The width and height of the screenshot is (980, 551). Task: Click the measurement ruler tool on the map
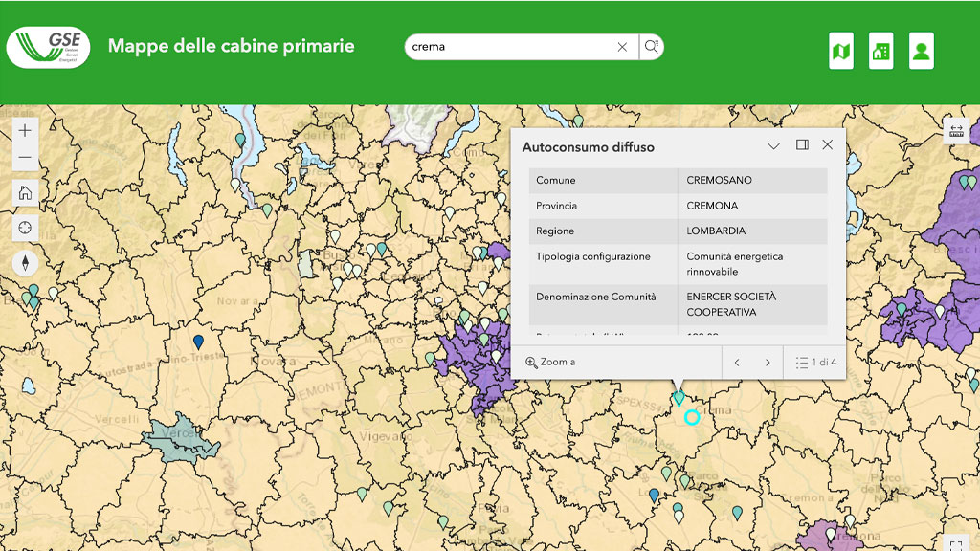click(956, 131)
